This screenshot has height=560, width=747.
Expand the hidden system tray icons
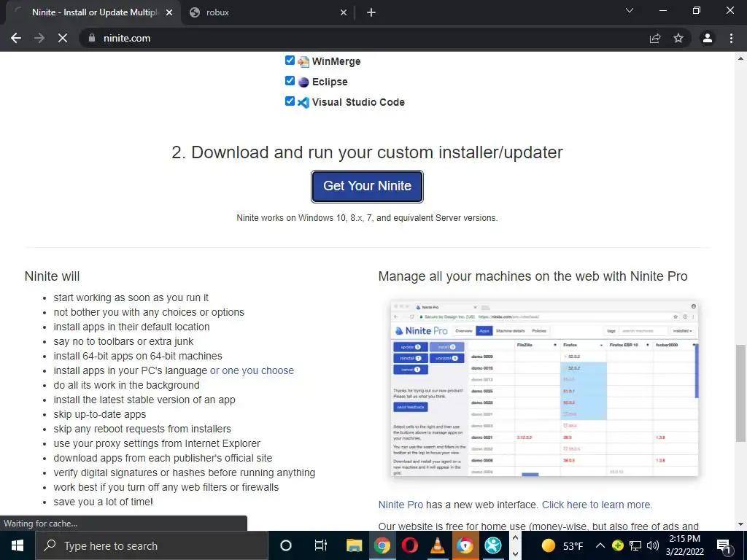pos(600,545)
